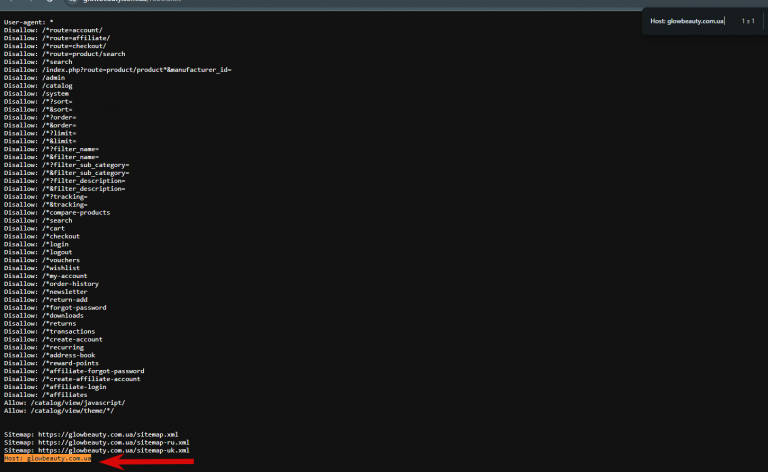Click 'Disallow: /*newsletter' line

click(46, 291)
